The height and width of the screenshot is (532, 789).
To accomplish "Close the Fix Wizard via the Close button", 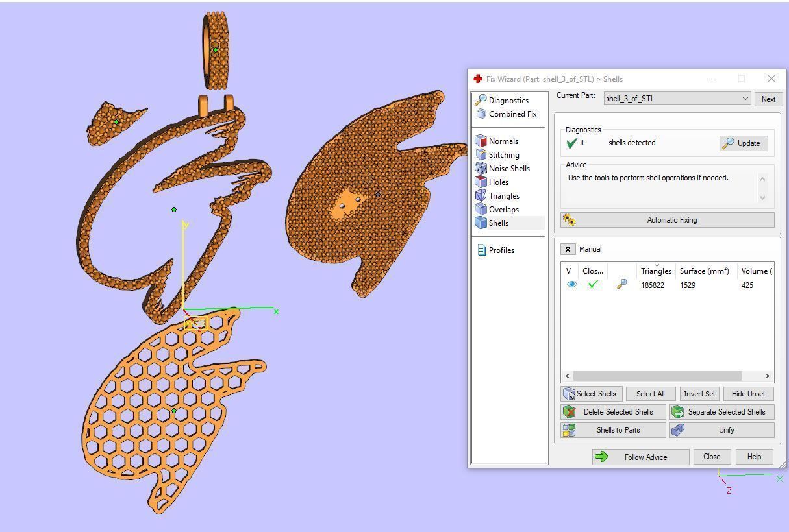I will (712, 457).
